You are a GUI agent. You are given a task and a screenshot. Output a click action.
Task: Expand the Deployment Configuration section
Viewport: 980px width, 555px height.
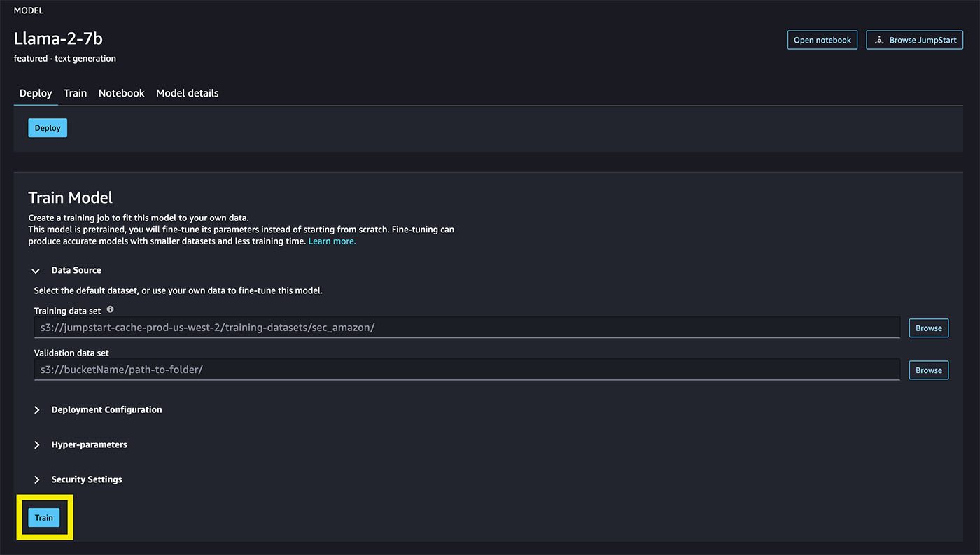tap(98, 410)
